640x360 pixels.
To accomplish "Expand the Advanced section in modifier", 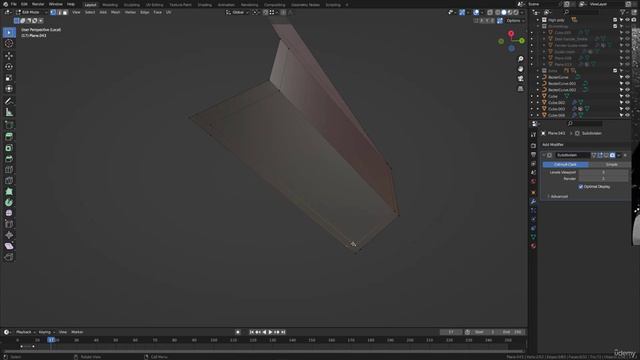I will point(558,196).
